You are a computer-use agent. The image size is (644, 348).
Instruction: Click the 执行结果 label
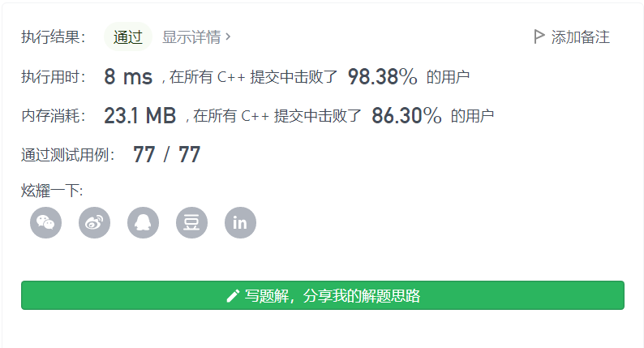coord(54,37)
